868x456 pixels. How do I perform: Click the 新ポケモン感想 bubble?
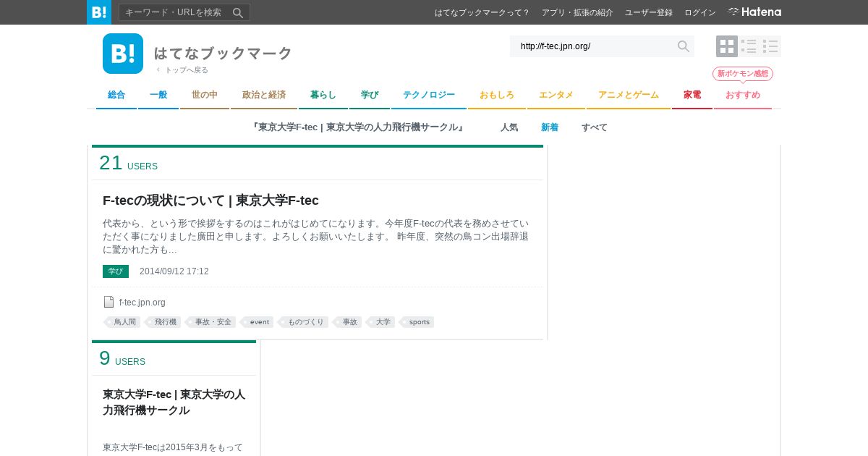[743, 74]
